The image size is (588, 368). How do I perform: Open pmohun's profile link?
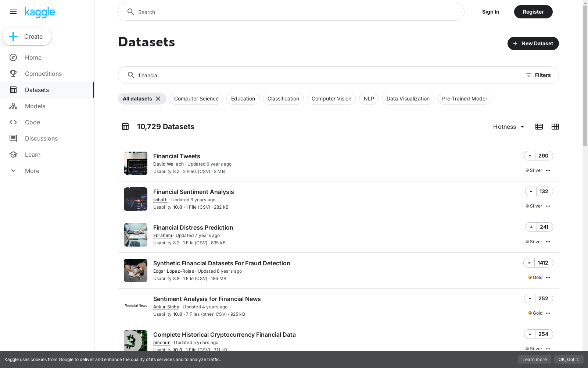(162, 343)
